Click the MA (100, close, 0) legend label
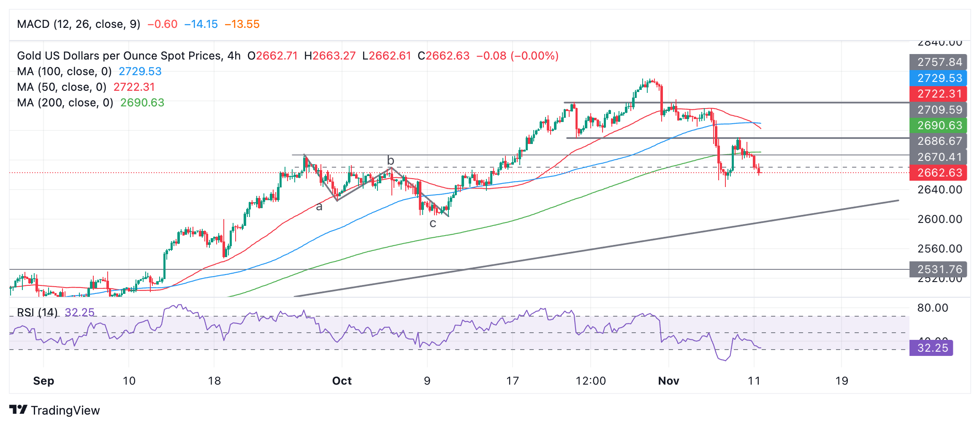The height and width of the screenshot is (426, 980). (64, 71)
